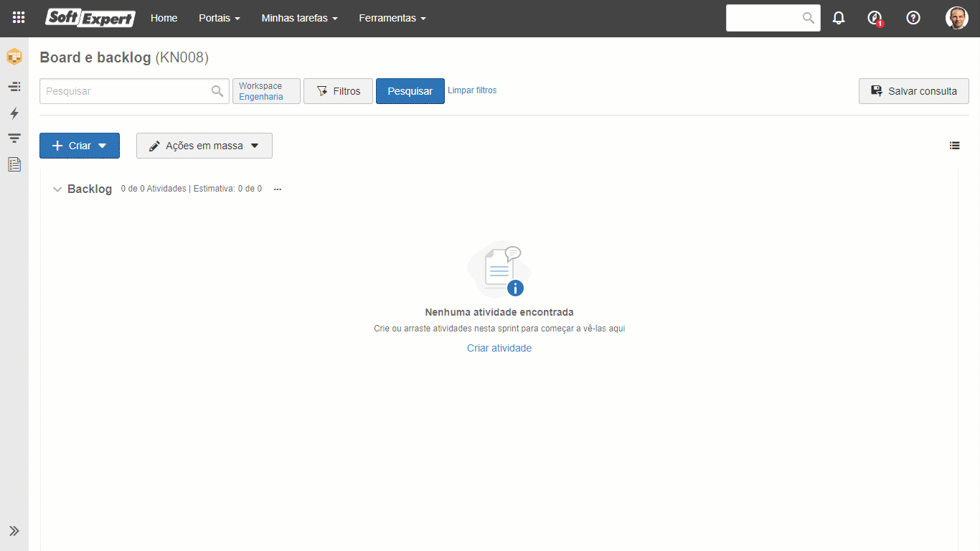Open the document list sidebar icon
The height and width of the screenshot is (551, 980).
click(14, 164)
